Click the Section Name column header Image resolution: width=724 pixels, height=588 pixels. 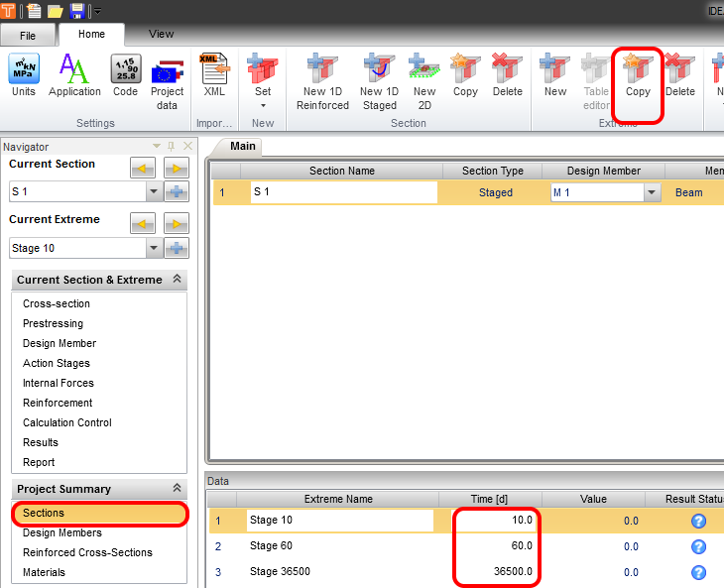(342, 171)
